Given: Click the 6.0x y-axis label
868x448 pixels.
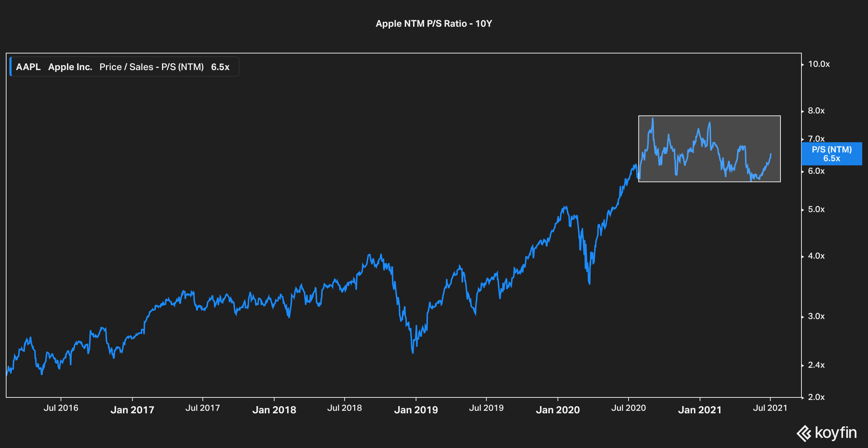Looking at the screenshot, I should point(816,171).
